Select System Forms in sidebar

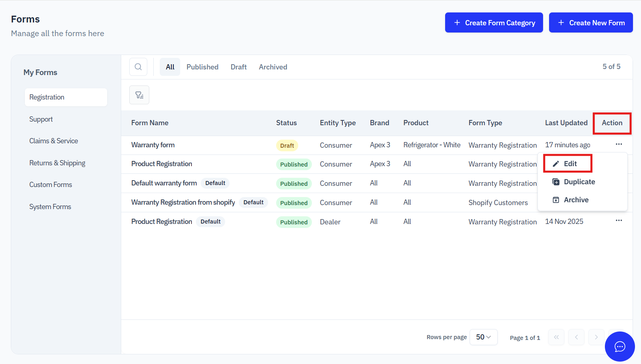pos(50,207)
